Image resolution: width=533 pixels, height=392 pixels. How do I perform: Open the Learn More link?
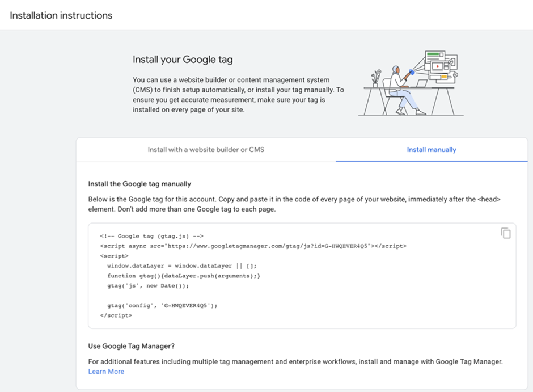[x=106, y=372]
